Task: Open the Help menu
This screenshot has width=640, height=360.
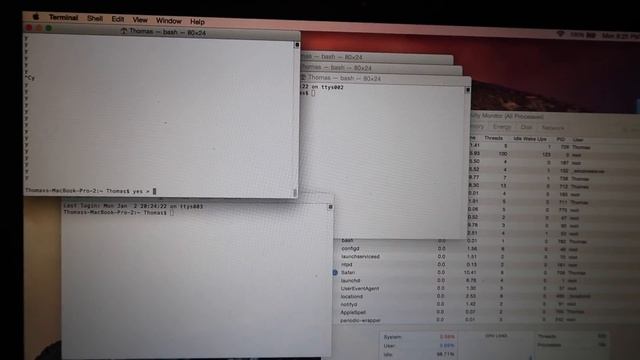Action: (197, 22)
